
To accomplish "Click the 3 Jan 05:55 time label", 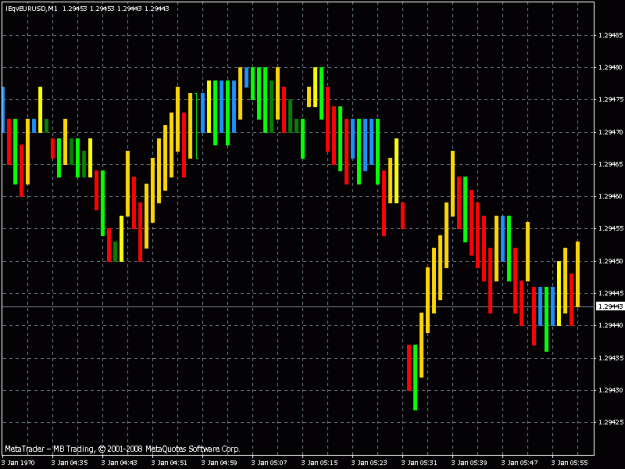I will tap(569, 463).
